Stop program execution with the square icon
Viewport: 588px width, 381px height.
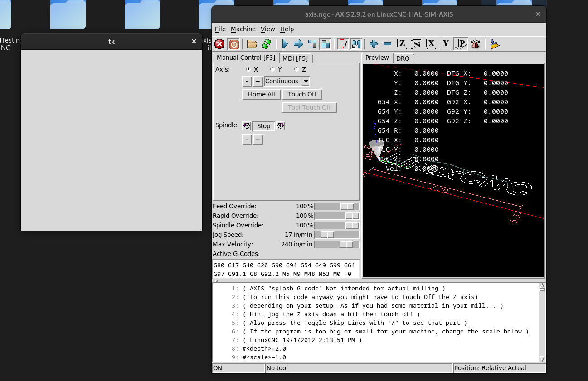coord(326,44)
